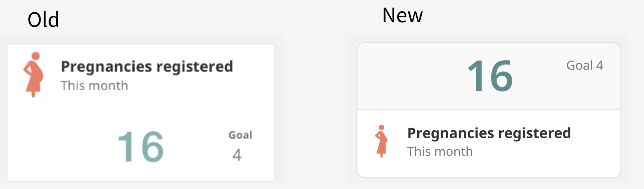This screenshot has height=189, width=644.
Task: Click the goal value 4 in Old card
Action: pyautogui.click(x=237, y=155)
